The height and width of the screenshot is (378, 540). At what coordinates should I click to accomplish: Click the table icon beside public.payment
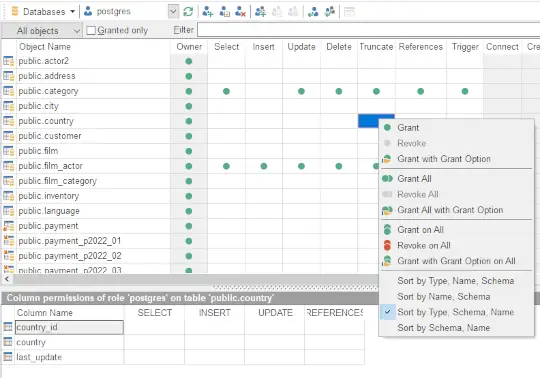click(x=8, y=226)
